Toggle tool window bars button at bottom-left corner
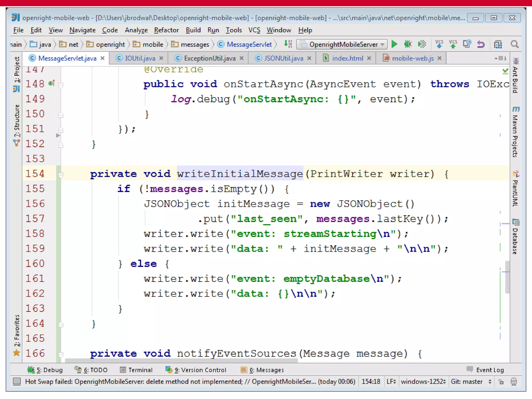 (x=17, y=382)
